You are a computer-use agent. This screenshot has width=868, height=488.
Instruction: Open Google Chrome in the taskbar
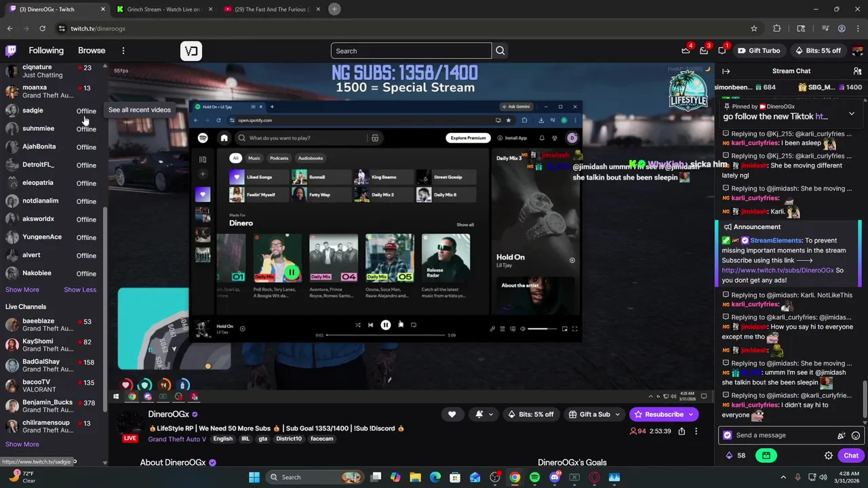[x=515, y=477]
